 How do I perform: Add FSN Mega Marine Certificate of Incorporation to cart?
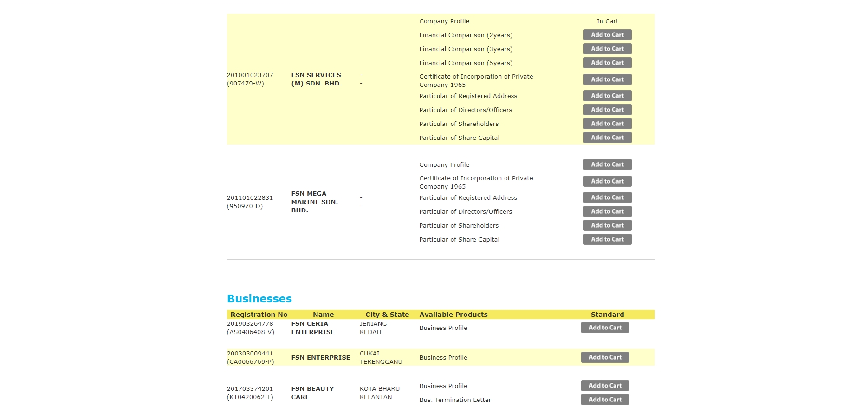tap(607, 181)
